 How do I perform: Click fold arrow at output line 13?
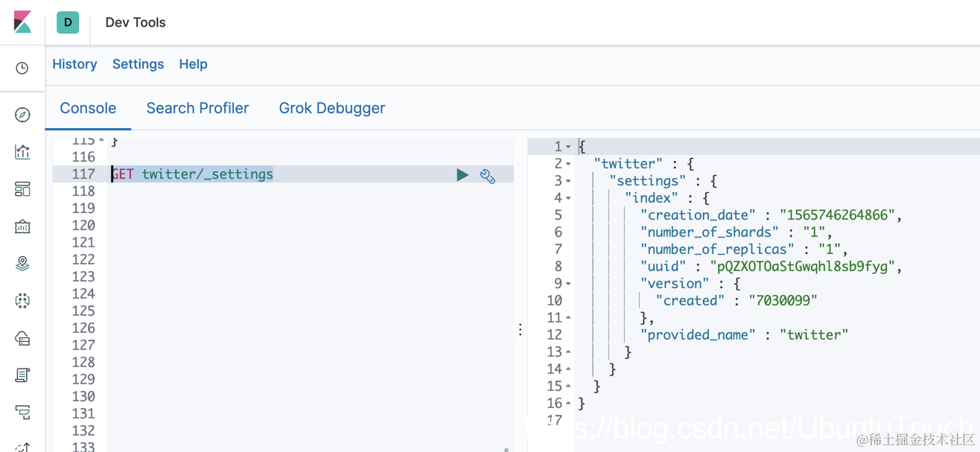point(569,351)
